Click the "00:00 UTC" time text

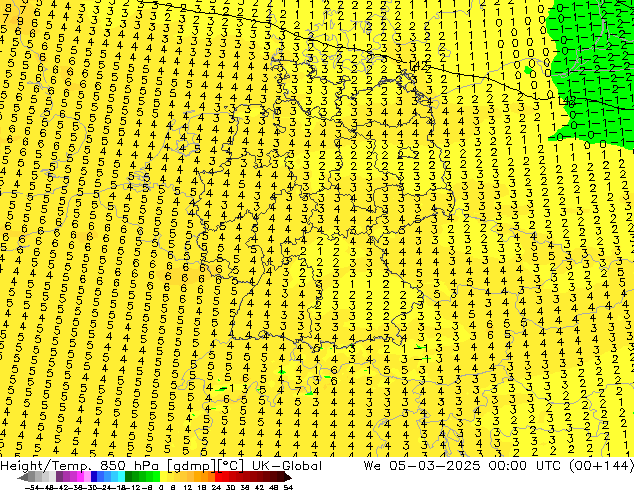524,465
